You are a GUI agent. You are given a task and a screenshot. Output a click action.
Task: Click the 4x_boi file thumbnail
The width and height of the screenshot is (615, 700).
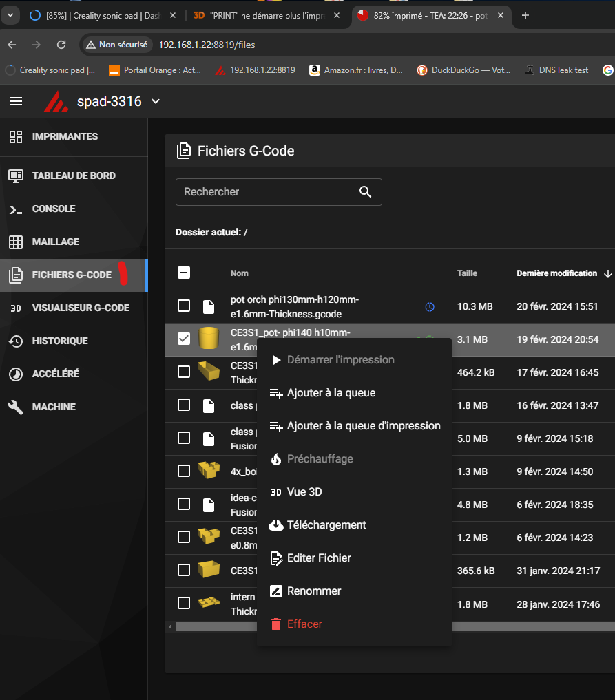click(x=209, y=470)
